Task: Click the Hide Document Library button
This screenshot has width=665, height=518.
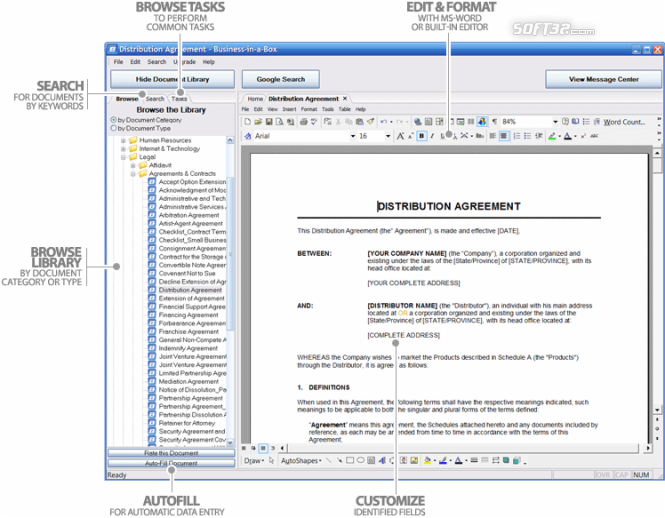Action: point(172,79)
